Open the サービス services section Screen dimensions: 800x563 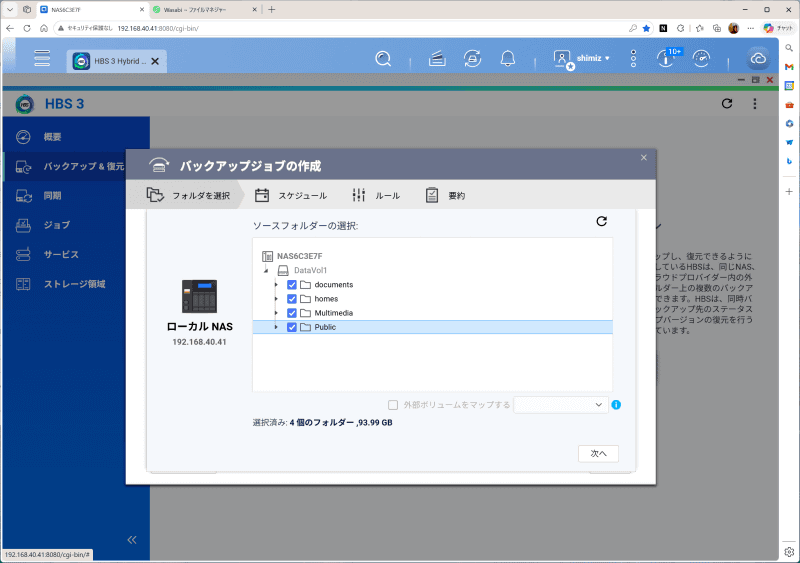[x=65, y=254]
